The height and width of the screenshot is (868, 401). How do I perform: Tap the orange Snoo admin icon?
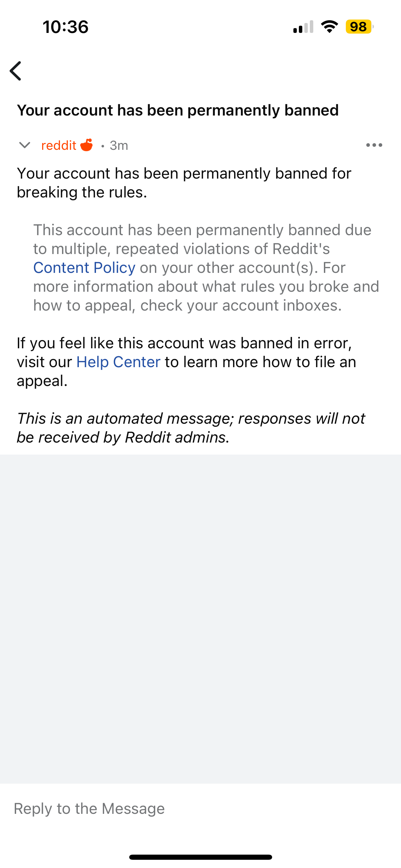pos(86,145)
